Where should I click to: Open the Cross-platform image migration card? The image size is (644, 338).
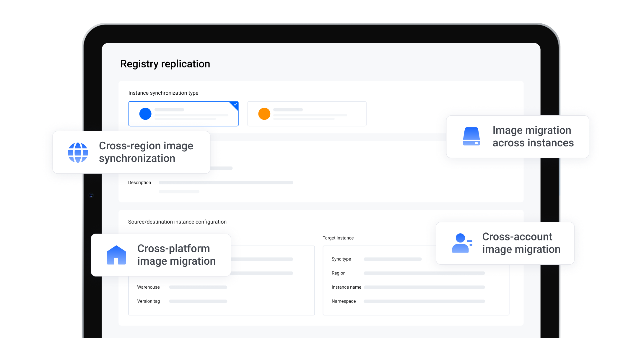click(x=161, y=255)
